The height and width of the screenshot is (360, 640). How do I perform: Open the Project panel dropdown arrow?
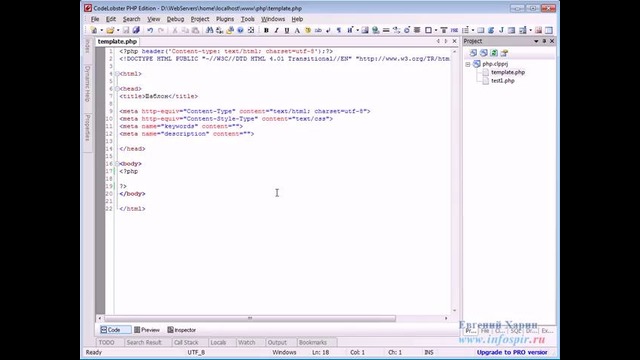pyautogui.click(x=536, y=41)
